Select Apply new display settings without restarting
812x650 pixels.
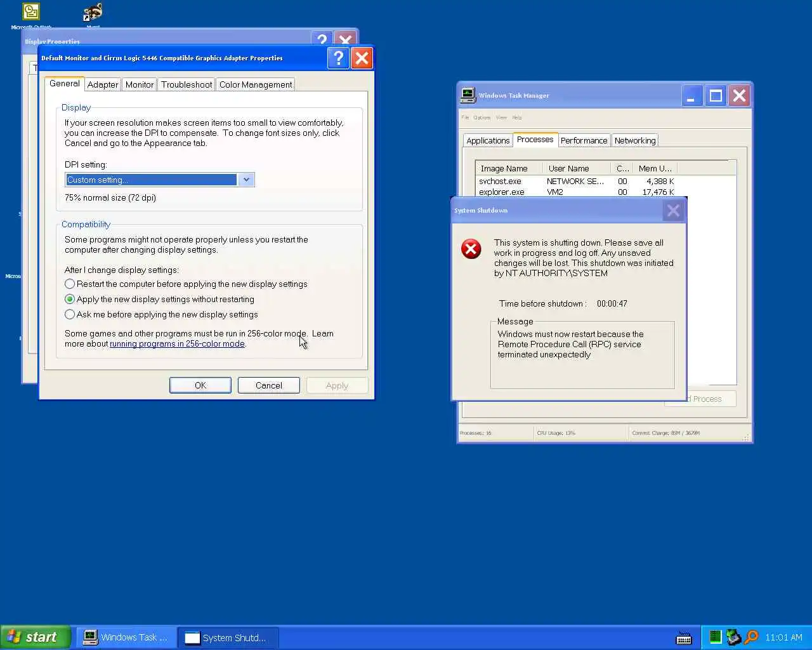click(159, 299)
